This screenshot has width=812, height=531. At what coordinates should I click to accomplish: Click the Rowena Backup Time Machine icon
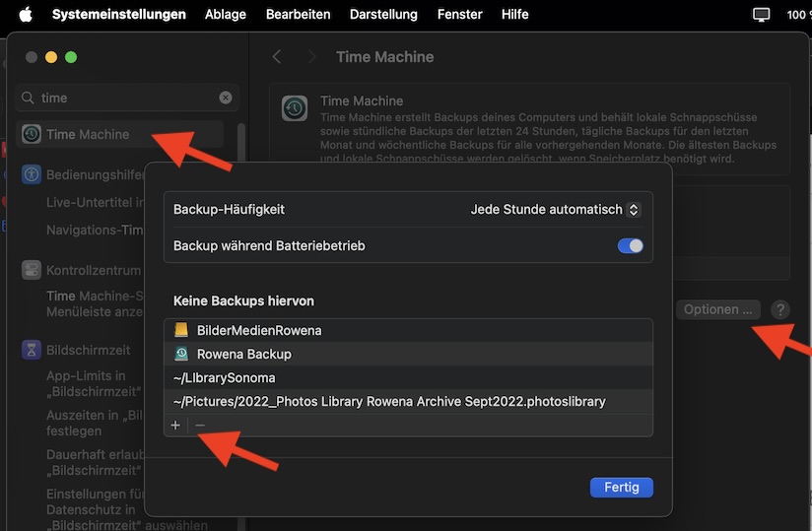pyautogui.click(x=181, y=354)
